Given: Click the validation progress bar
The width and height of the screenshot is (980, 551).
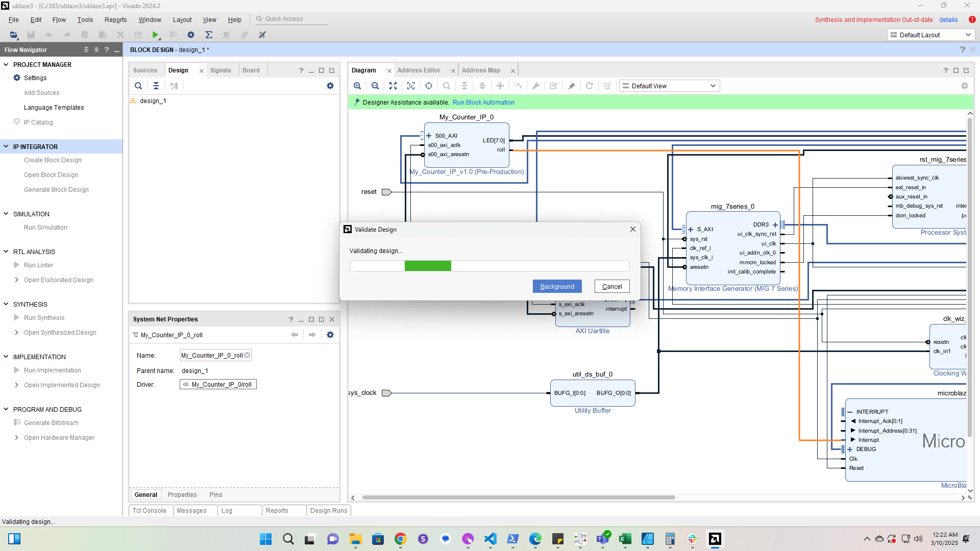Looking at the screenshot, I should point(489,266).
